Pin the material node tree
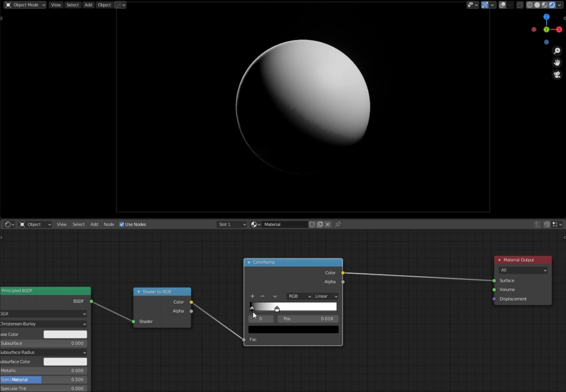 pos(338,224)
